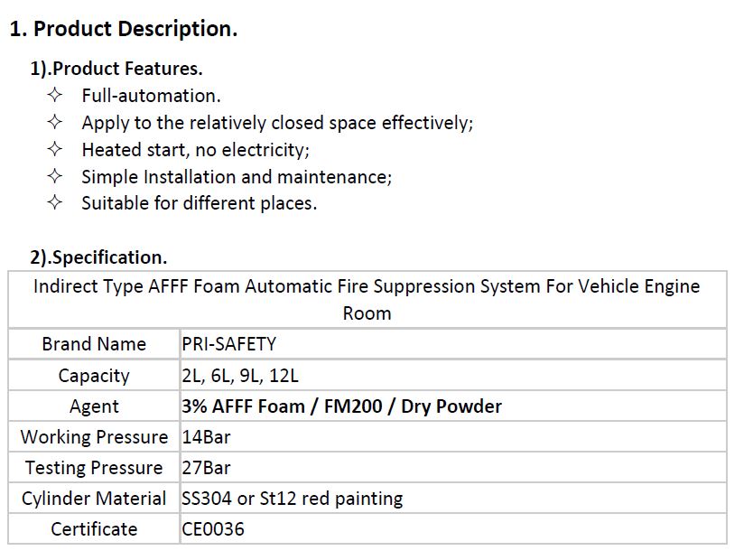Click the "CE0036" certificate value
Screen dimensions: 753x560
coord(213,529)
